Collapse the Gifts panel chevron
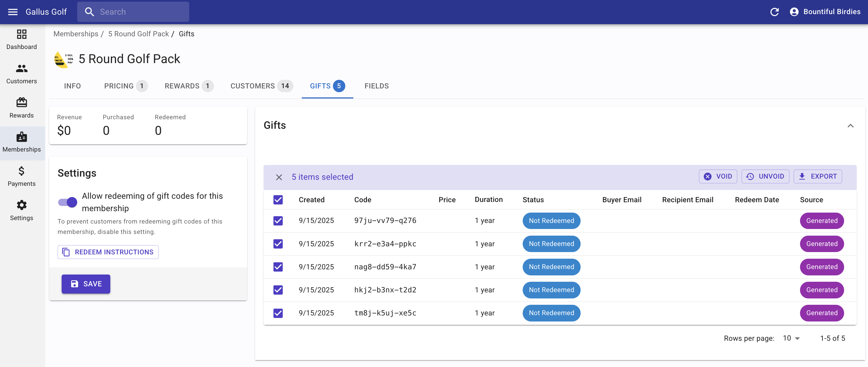868x367 pixels. (850, 126)
